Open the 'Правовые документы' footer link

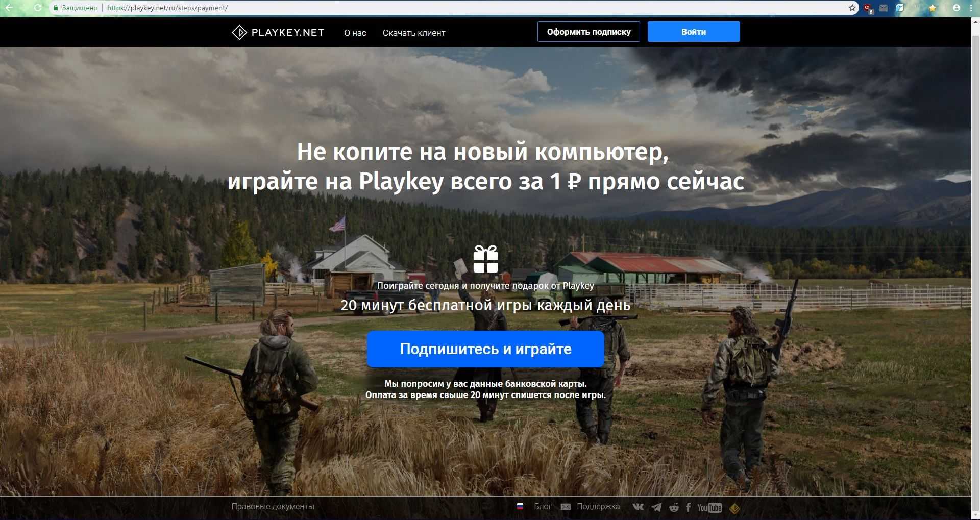(x=273, y=507)
